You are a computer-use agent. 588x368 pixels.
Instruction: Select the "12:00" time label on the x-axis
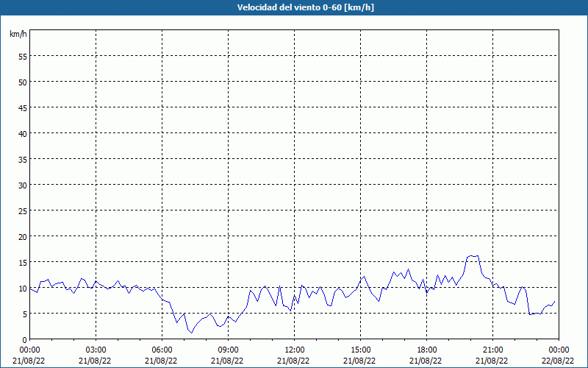coord(295,350)
